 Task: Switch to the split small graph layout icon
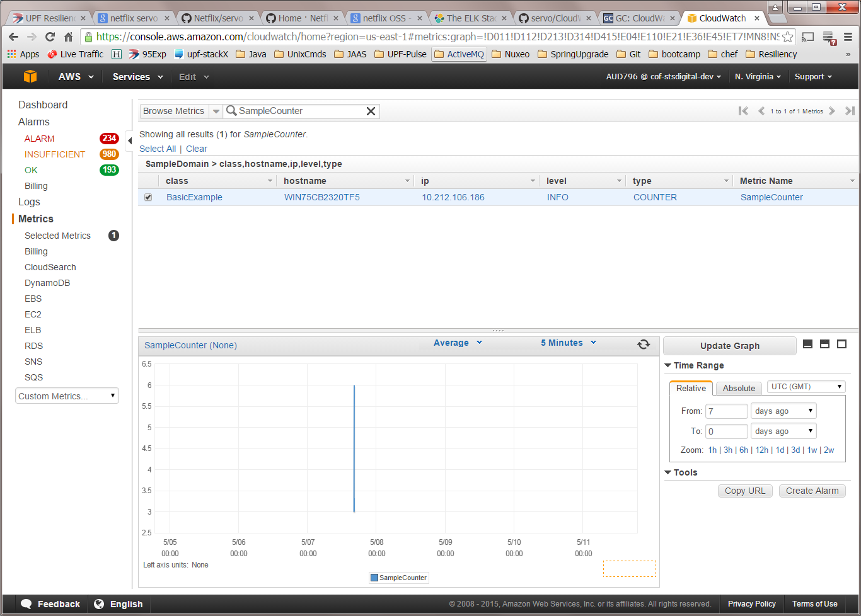point(808,344)
